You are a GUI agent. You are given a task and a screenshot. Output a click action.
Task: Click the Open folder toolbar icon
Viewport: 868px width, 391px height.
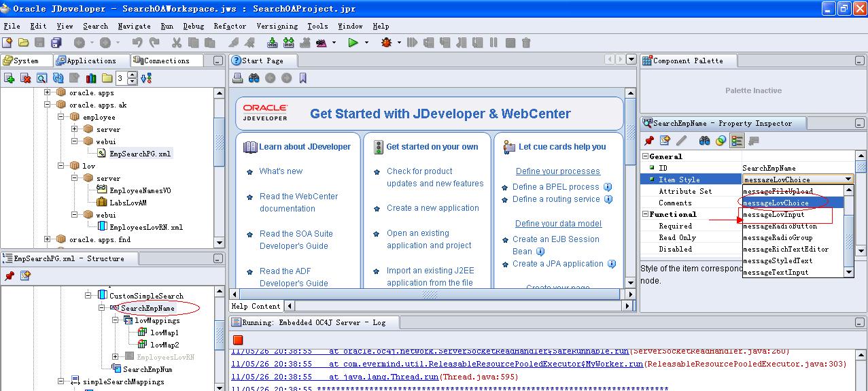(x=24, y=42)
